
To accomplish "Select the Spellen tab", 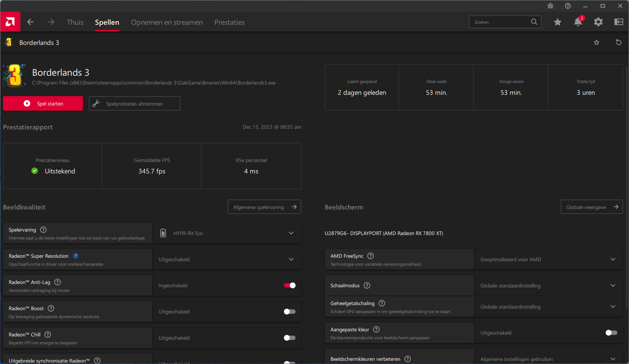I will (x=107, y=22).
